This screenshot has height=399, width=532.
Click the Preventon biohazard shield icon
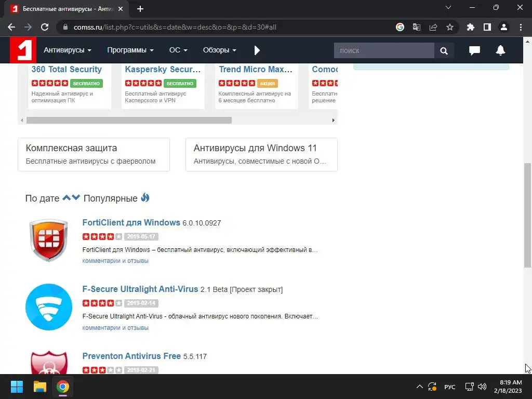click(49, 362)
